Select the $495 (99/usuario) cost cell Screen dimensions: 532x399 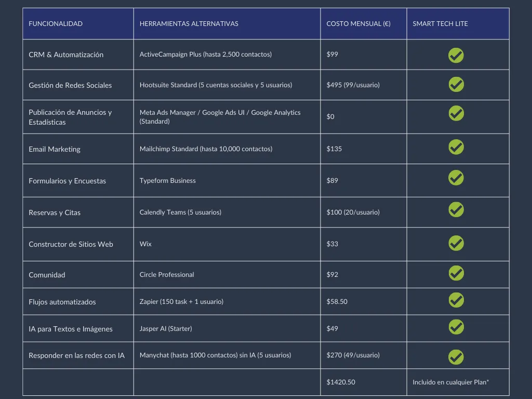(x=353, y=85)
